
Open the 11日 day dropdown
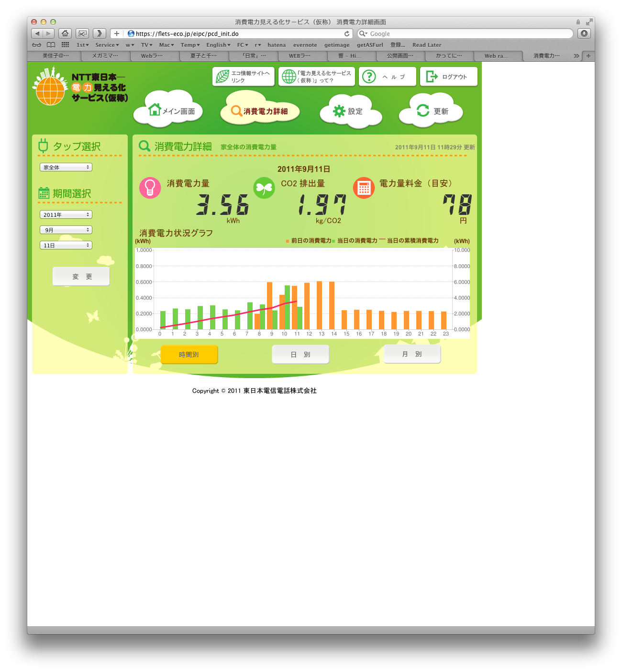coord(66,246)
